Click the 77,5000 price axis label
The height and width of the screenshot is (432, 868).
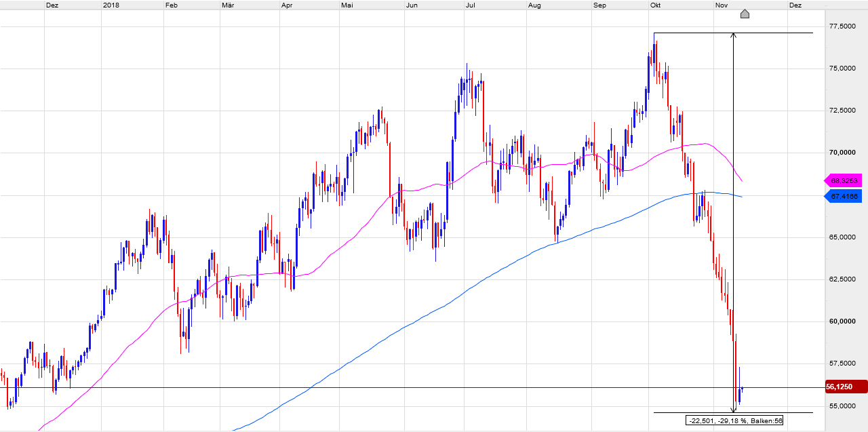tap(841, 26)
